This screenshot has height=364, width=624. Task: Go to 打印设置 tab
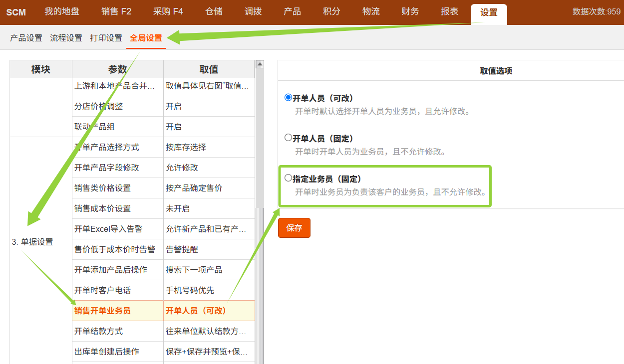point(106,38)
